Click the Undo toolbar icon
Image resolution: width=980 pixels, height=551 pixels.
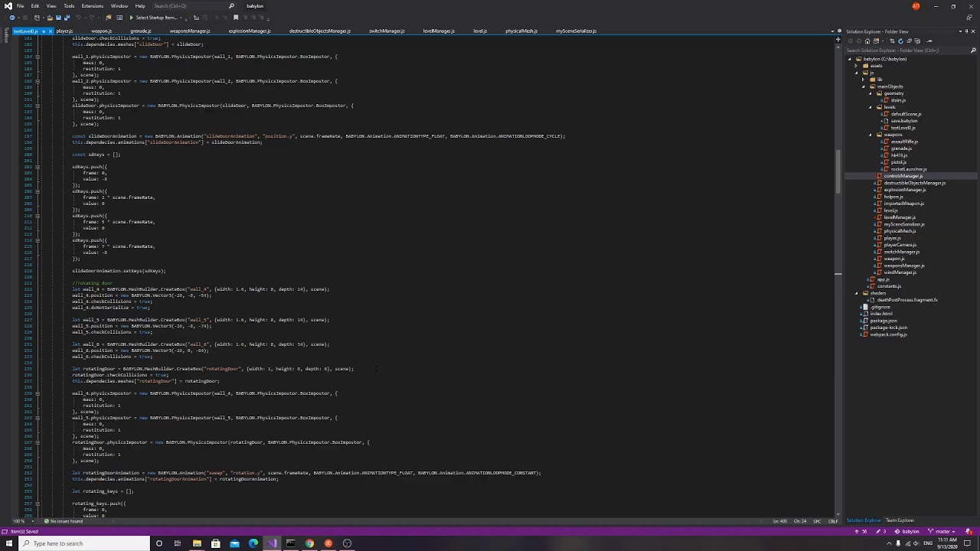tap(78, 18)
